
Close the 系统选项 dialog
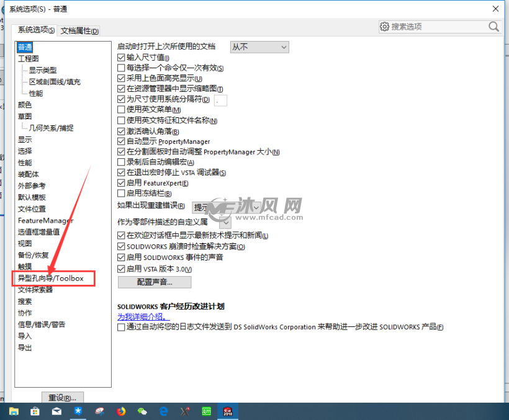point(495,9)
